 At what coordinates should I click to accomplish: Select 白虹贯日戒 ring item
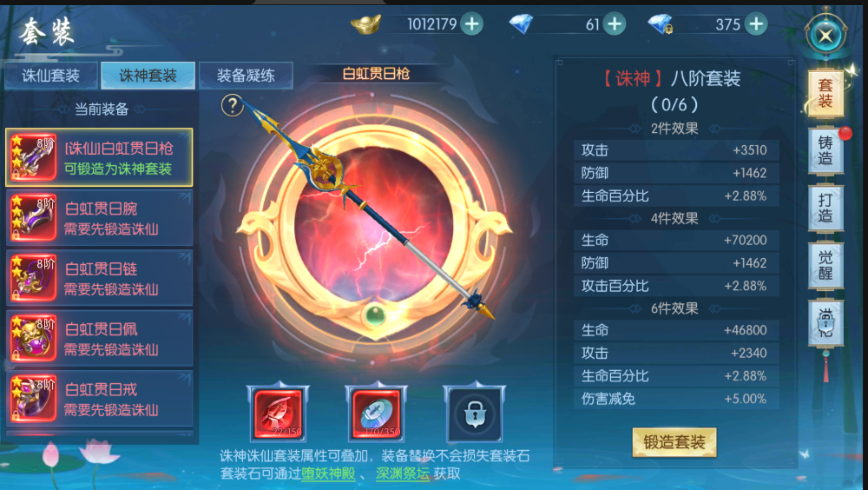point(99,399)
